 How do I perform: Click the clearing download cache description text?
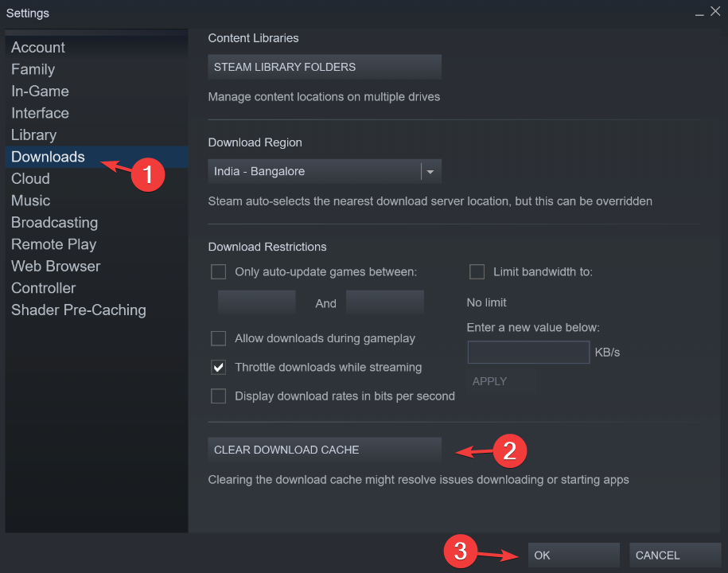(x=419, y=480)
